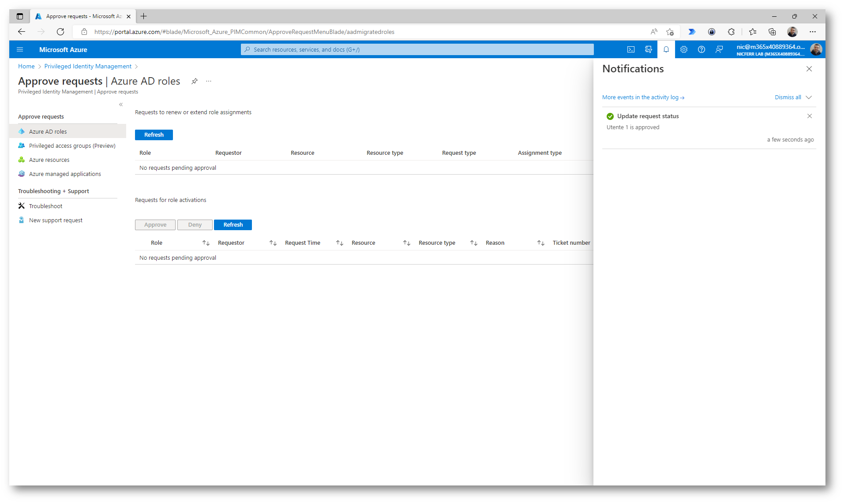Expand the chevron next to Dismiss all
The image size is (844, 504).
tap(809, 97)
